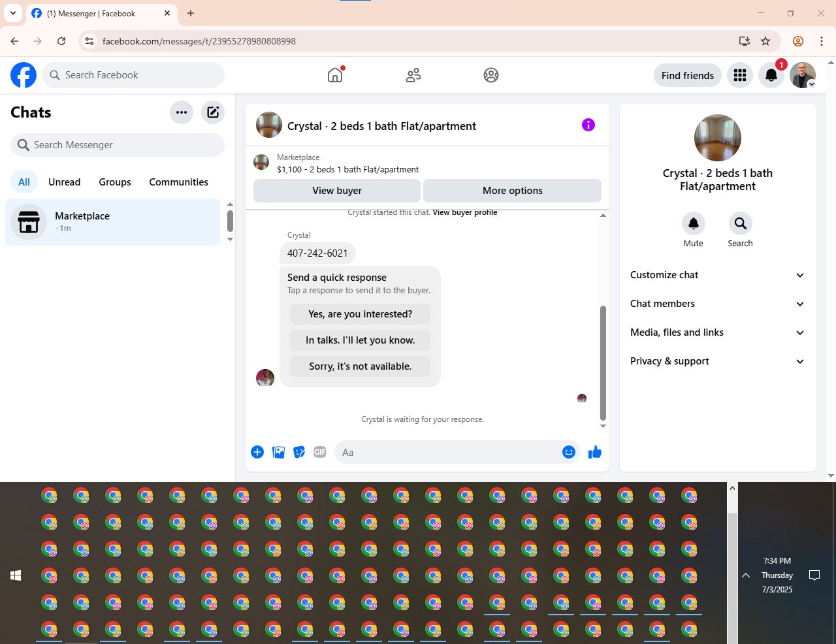Click the View buyer button
This screenshot has width=836, height=644.
tap(337, 191)
